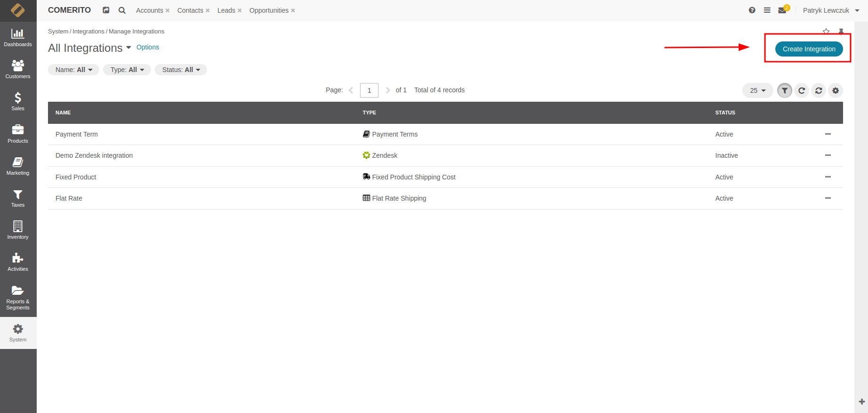Expand the Status: All filter dropdown
This screenshot has height=413, width=868.
tap(181, 70)
